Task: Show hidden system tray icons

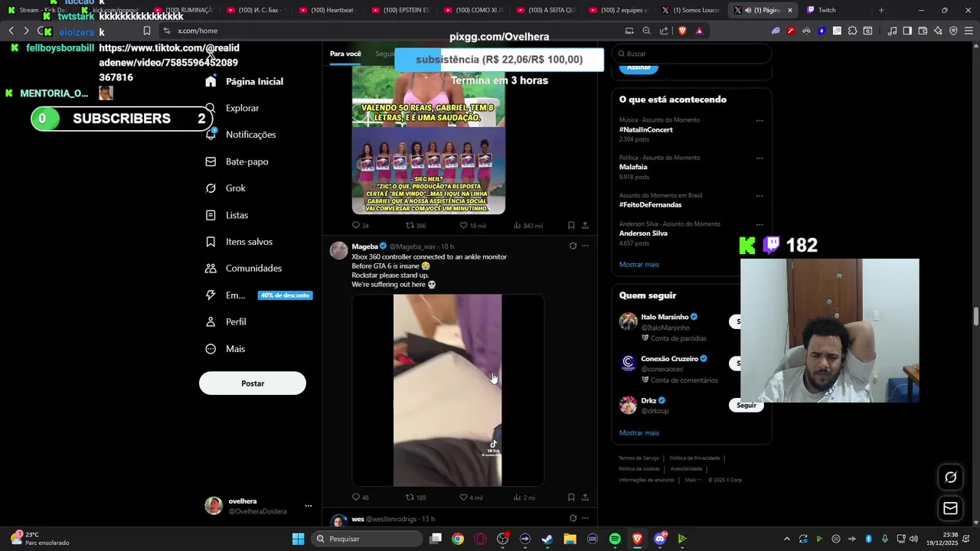Action: pyautogui.click(x=786, y=539)
